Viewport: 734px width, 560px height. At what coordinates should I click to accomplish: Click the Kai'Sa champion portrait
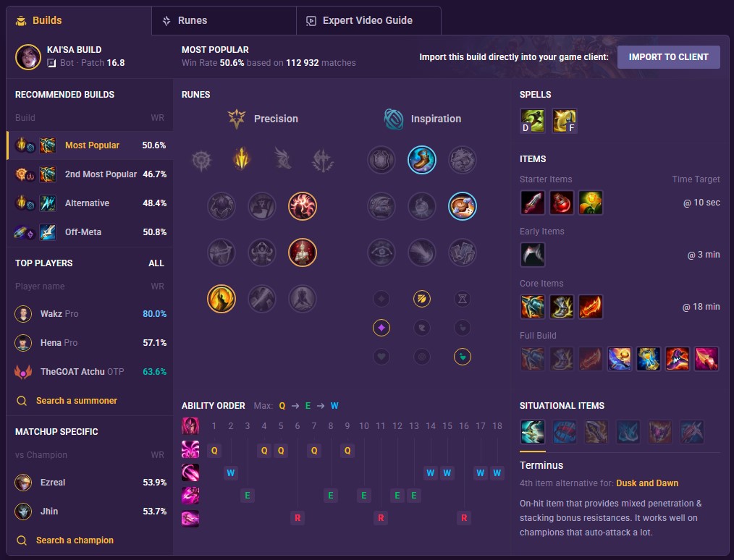click(28, 57)
